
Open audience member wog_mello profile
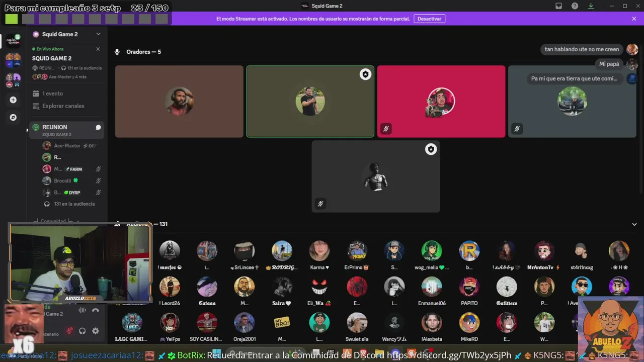click(x=432, y=255)
